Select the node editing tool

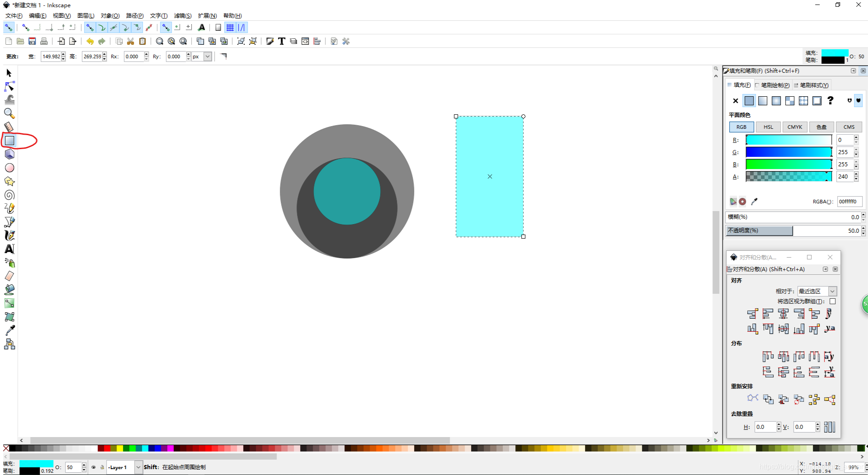tap(9, 86)
